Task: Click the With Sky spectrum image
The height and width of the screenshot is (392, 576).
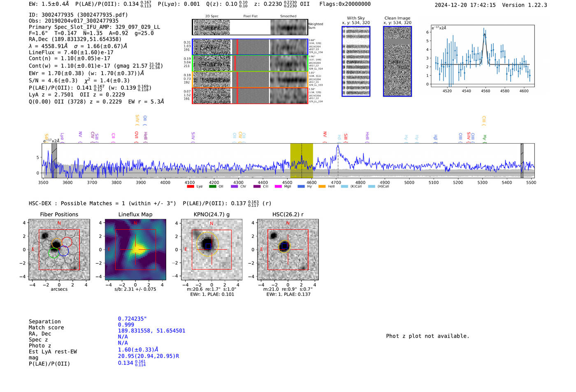Action: coord(356,61)
